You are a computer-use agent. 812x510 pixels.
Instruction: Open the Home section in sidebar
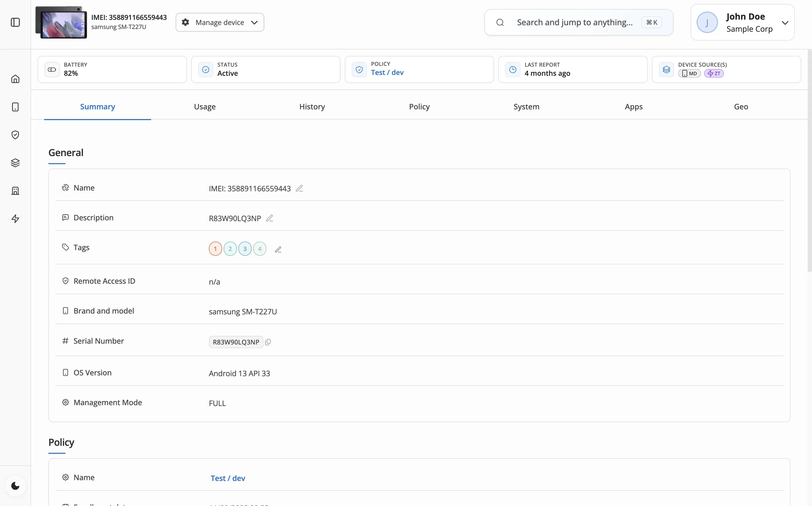tap(16, 78)
